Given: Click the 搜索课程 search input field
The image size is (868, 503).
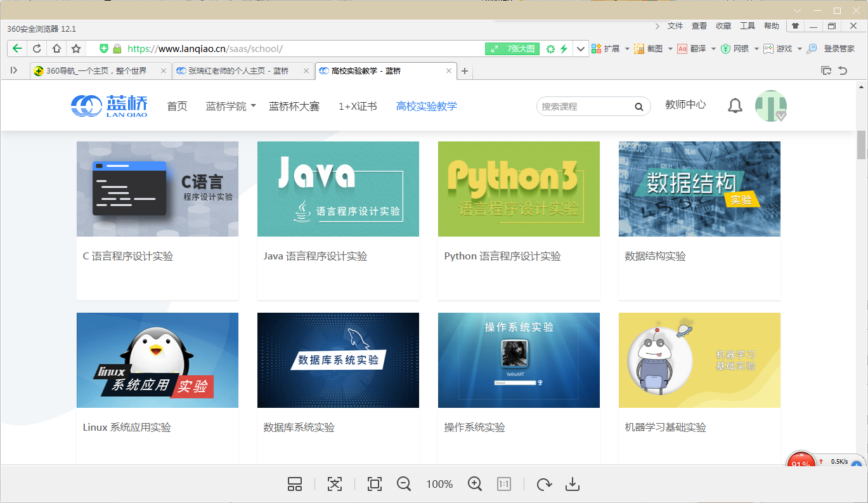Looking at the screenshot, I should click(585, 107).
